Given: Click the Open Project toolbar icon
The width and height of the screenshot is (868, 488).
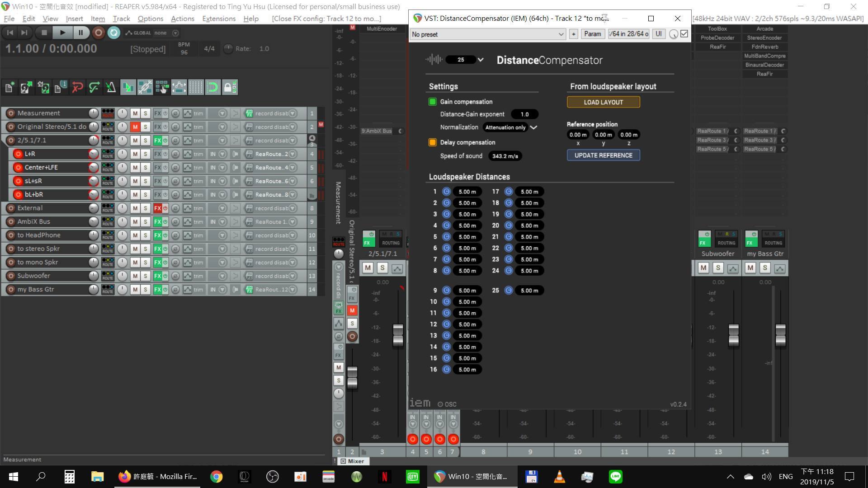Looking at the screenshot, I should click(26, 87).
